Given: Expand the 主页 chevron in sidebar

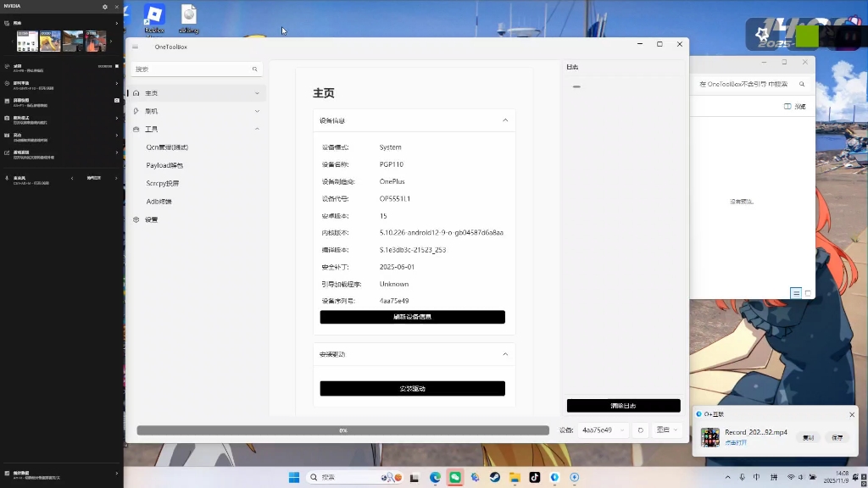Looking at the screenshot, I should click(x=257, y=93).
